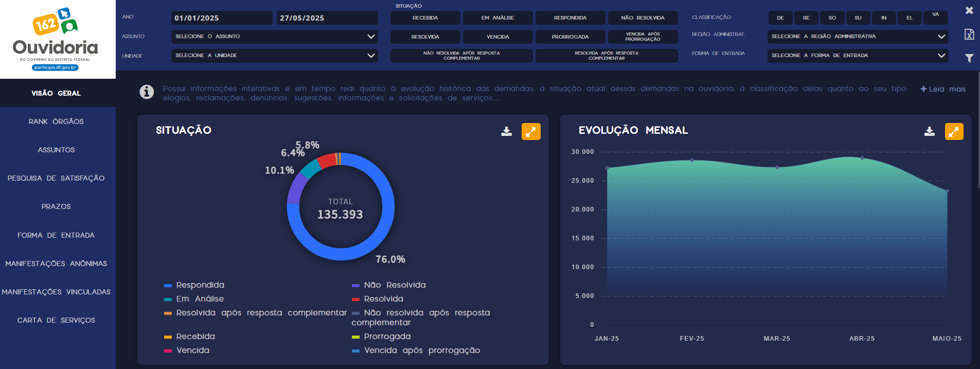Click the X clear filters icon

[969, 10]
